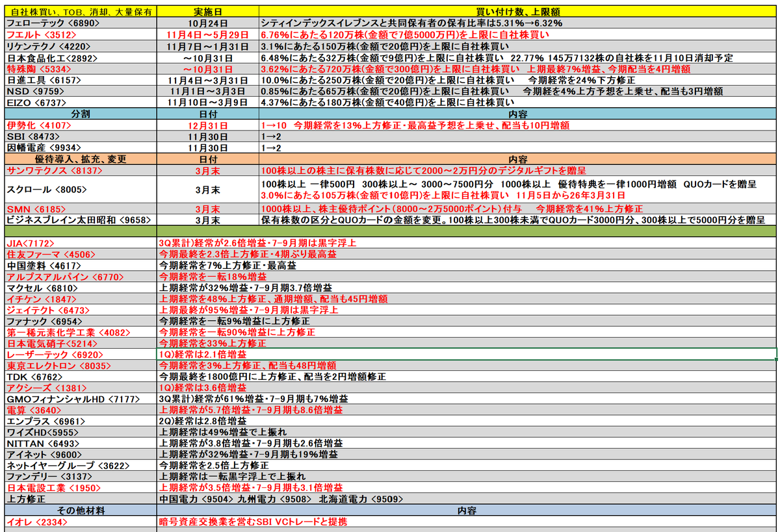Click the 買い付け数、上限額 header cell
This screenshot has height=532, width=780.
tap(518, 11)
